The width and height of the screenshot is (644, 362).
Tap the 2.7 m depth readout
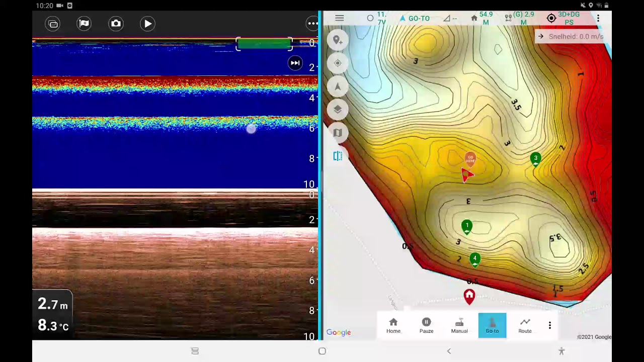tap(53, 304)
